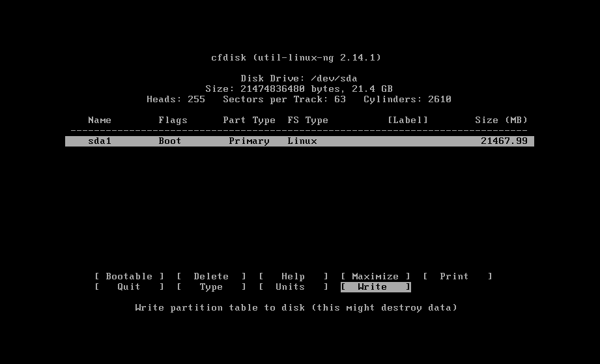Click the Linux FS type cell
This screenshot has width=600, height=364.
point(302,141)
